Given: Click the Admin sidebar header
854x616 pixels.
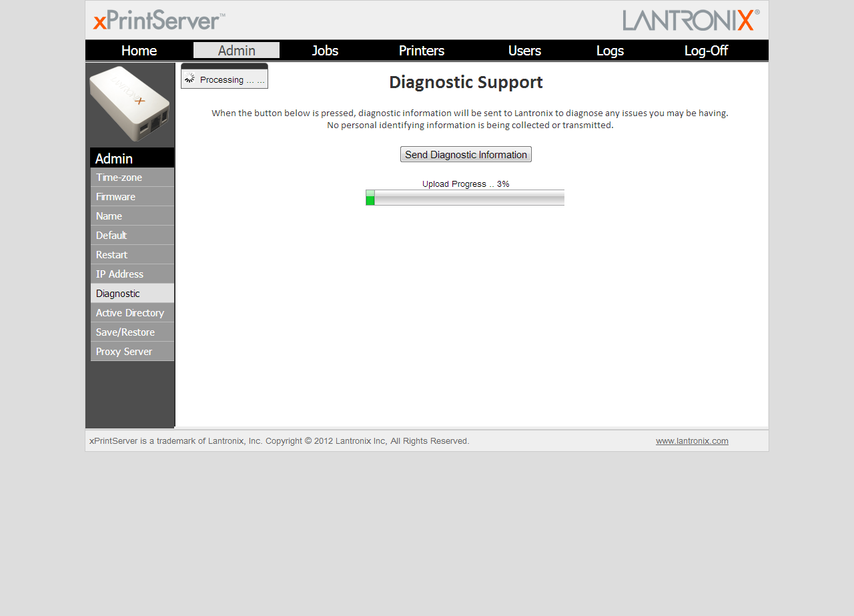Looking at the screenshot, I should coord(132,158).
